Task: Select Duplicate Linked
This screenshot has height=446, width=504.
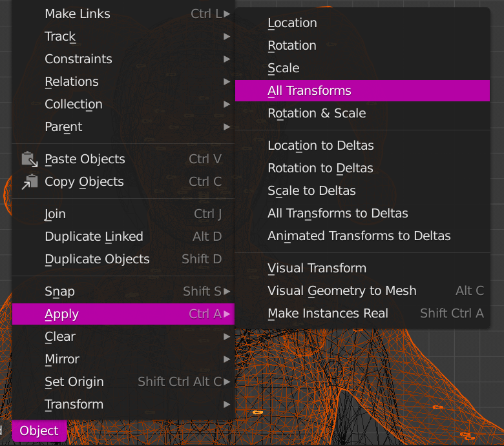Action: [94, 237]
